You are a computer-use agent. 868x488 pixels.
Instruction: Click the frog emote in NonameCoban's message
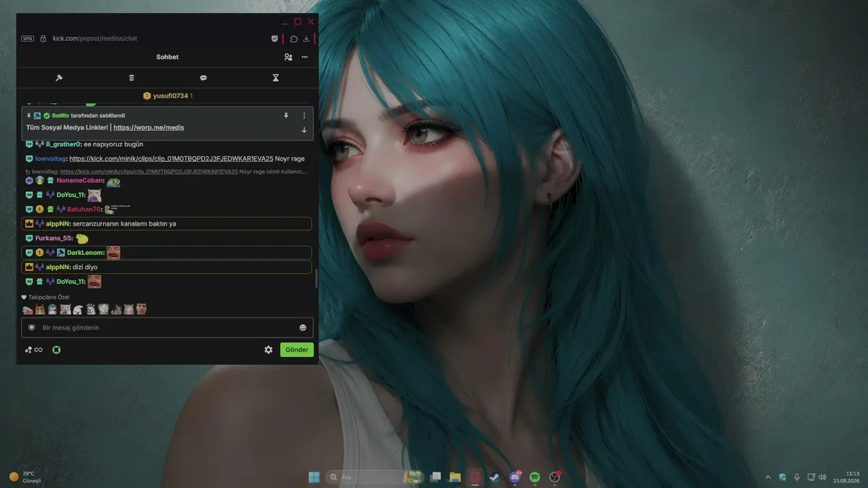pyautogui.click(x=113, y=181)
